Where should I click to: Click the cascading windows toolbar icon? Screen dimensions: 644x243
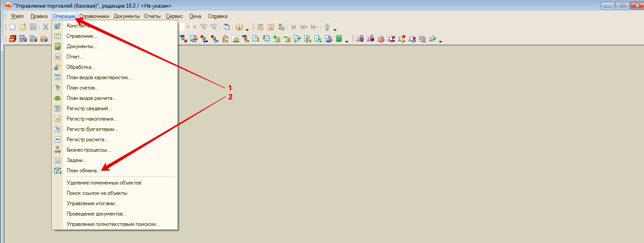point(227,27)
